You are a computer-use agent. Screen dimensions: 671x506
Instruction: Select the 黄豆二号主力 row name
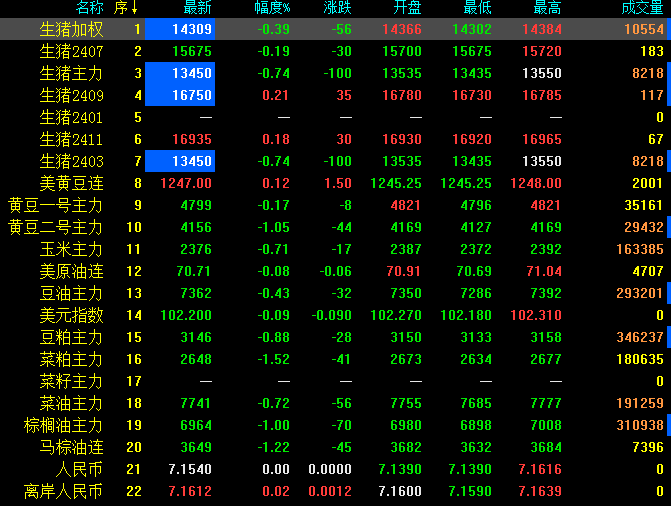click(x=56, y=227)
